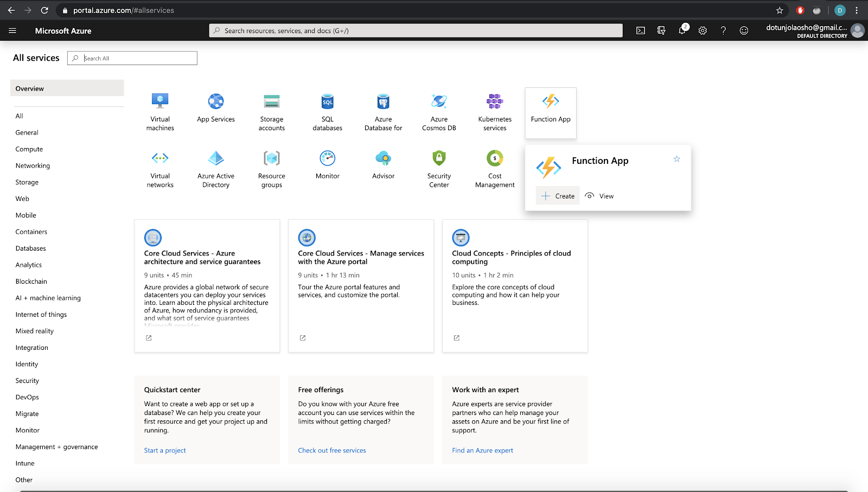Select Overview in the sidebar
The height and width of the screenshot is (492, 868).
pos(67,88)
